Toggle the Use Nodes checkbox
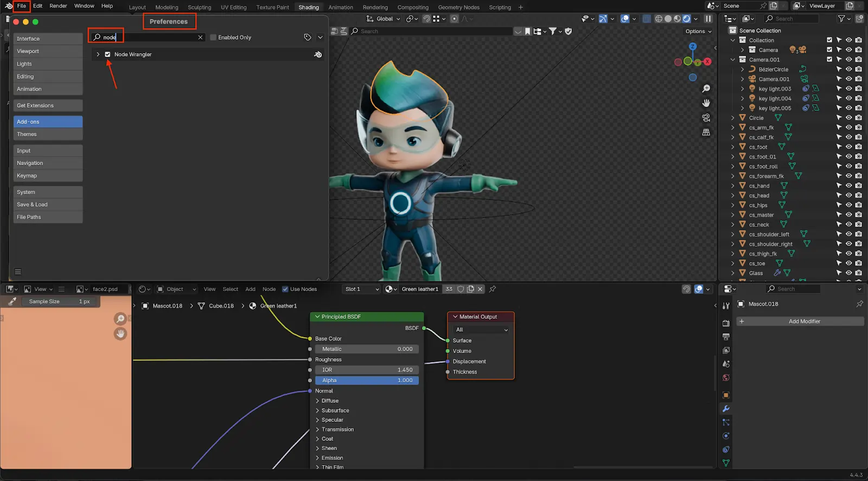 tap(285, 289)
